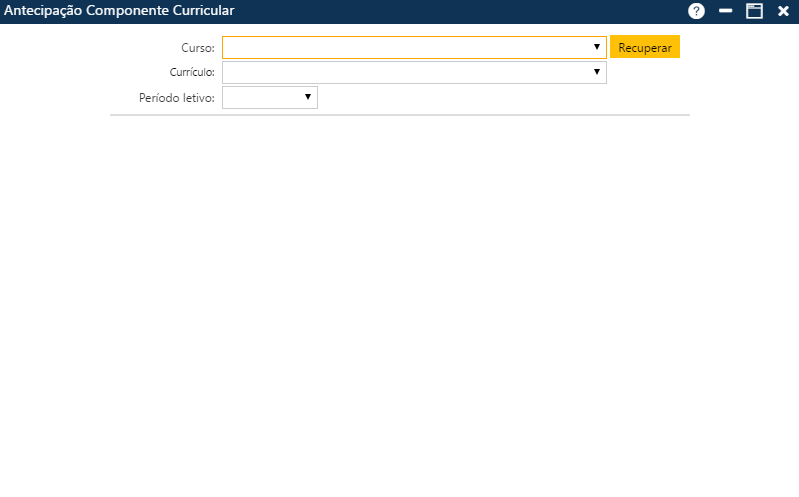
Task: Click the horizontal separator below the form
Action: (400, 115)
